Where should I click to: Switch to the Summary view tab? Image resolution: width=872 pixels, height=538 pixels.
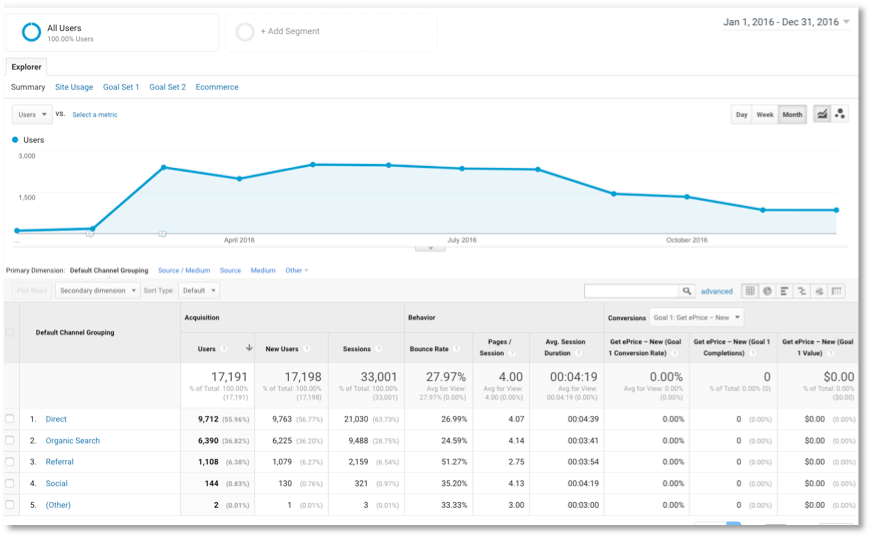(28, 87)
